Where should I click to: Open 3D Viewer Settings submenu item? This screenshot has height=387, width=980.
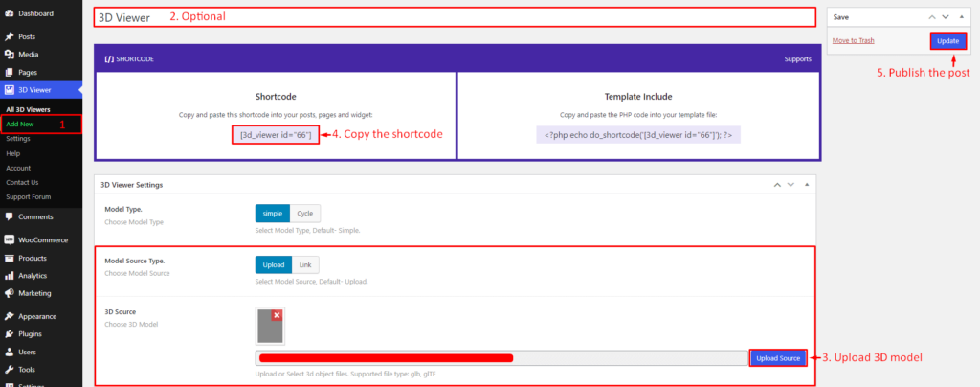click(x=18, y=139)
